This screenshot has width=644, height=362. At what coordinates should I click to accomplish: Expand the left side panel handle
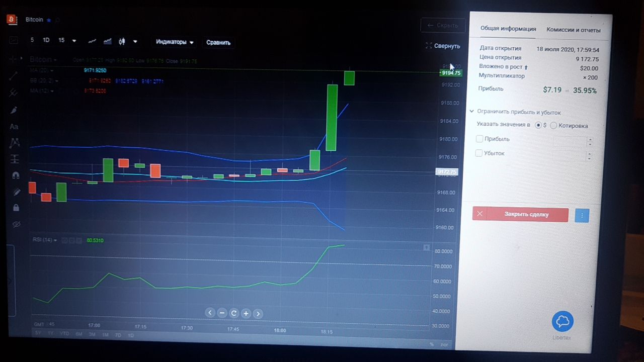pos(11,282)
